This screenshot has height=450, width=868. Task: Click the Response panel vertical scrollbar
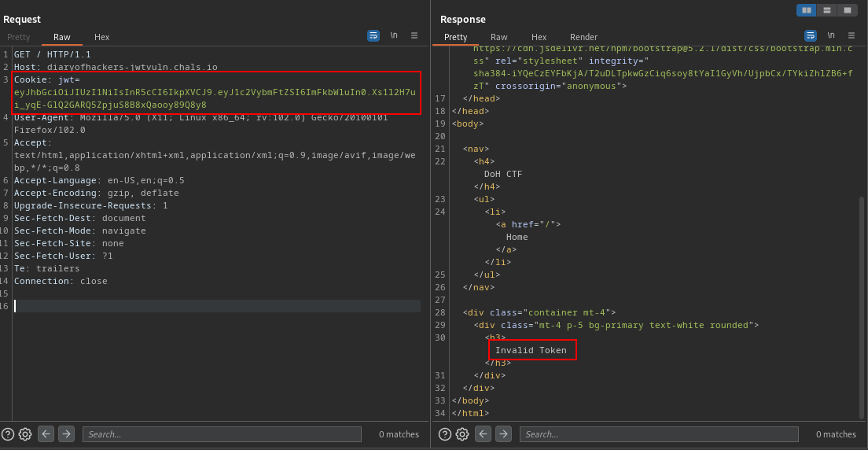click(x=862, y=308)
